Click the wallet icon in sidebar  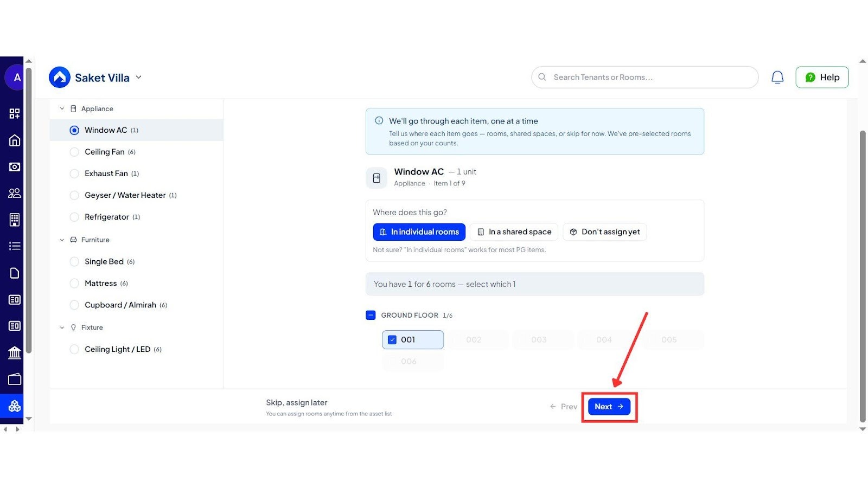[x=15, y=379]
